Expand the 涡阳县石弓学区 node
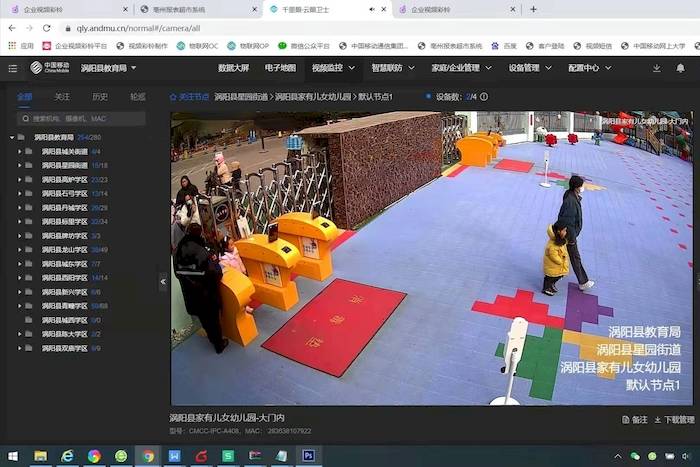The image size is (700, 467). click(x=20, y=194)
